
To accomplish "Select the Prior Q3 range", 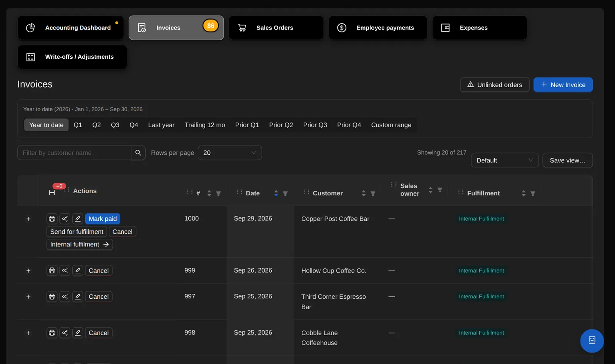I will (x=315, y=125).
